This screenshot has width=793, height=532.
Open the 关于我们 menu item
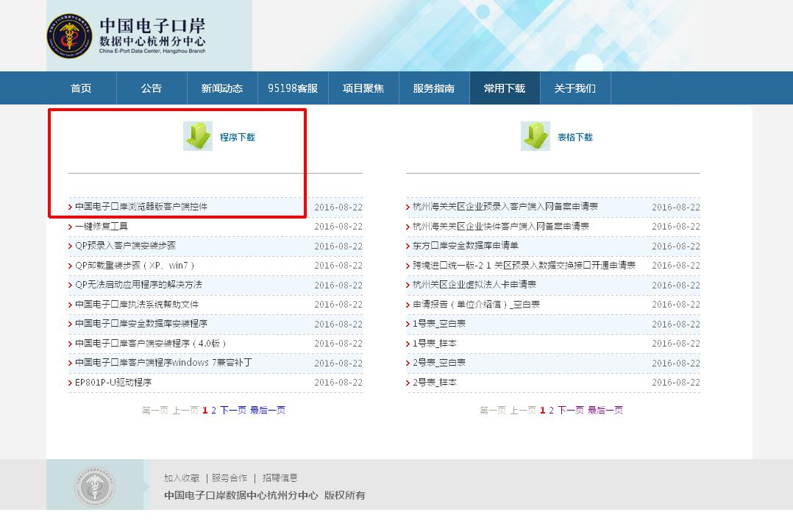point(575,88)
